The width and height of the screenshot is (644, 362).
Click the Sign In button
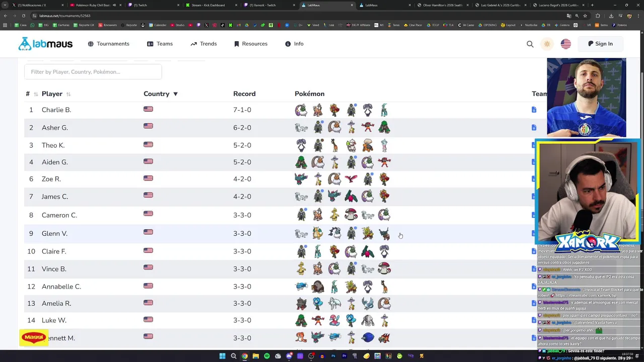(600, 44)
